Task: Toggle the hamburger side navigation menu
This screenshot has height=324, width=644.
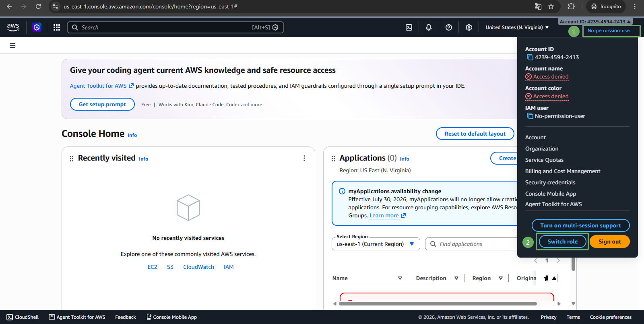Action: click(12, 45)
